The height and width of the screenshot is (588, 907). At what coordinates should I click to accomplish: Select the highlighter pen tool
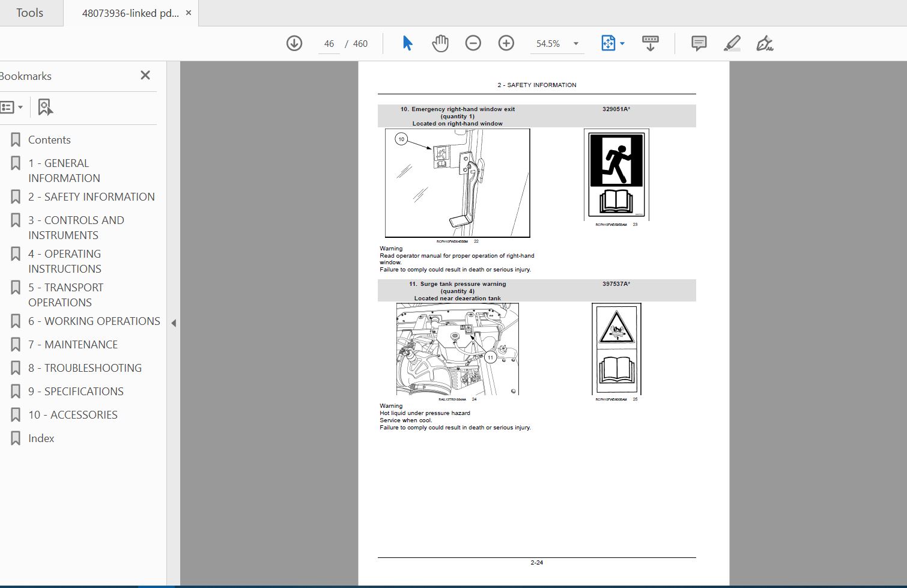[732, 43]
